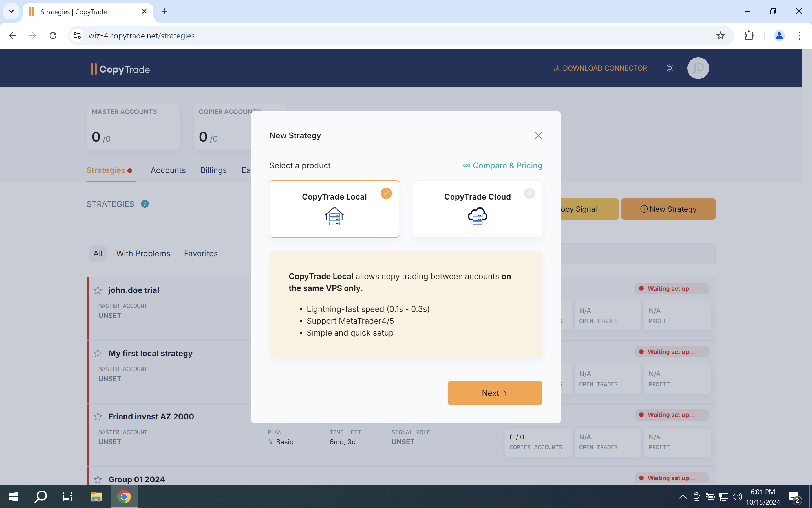
Task: Click the CopyTrade logo in header
Action: (120, 69)
